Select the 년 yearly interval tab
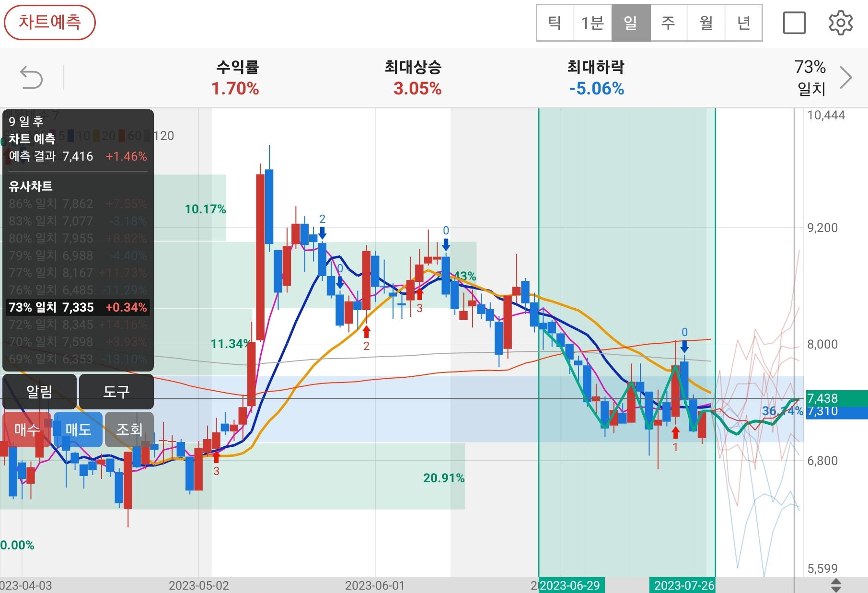868x593 pixels. point(743,23)
